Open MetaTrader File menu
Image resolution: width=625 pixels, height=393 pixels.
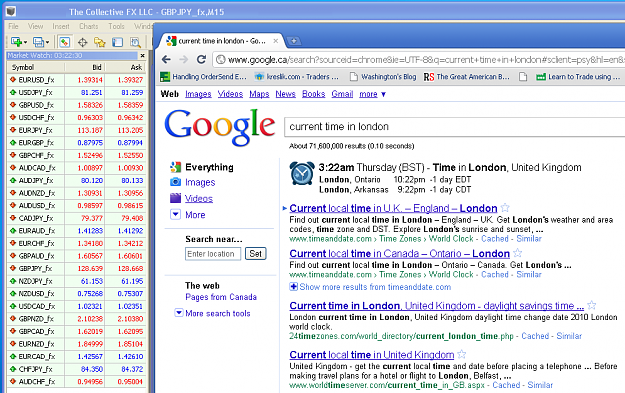pyautogui.click(x=13, y=26)
